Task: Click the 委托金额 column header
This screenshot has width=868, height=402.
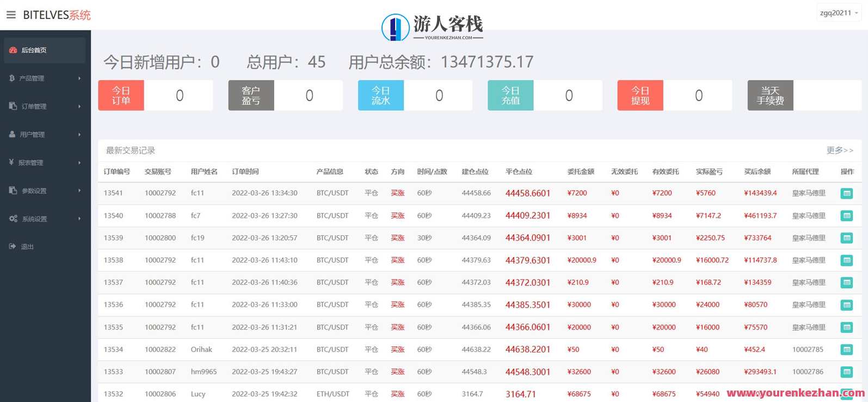Action: tap(581, 172)
